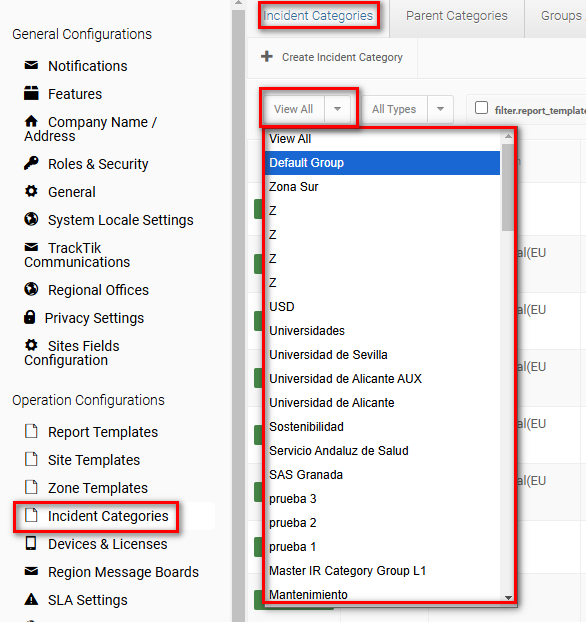This screenshot has width=586, height=622.
Task: Click the View All filter button
Action: 294,109
